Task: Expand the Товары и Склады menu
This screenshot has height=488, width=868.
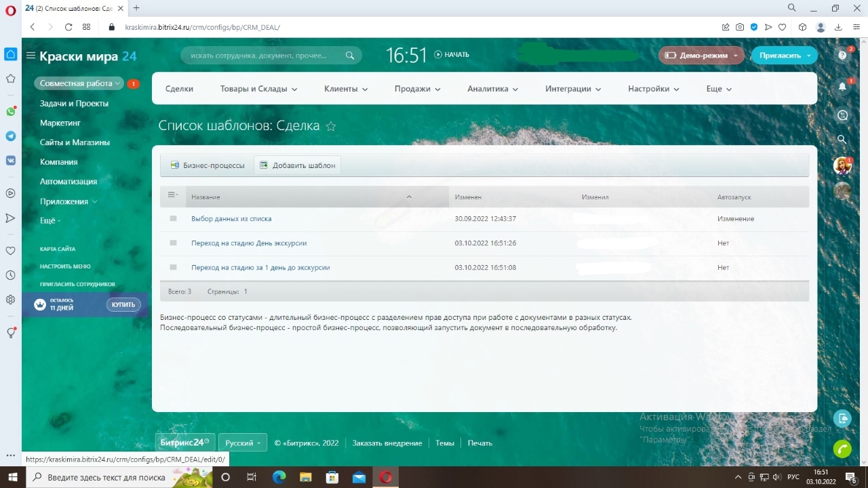Action: pos(258,89)
